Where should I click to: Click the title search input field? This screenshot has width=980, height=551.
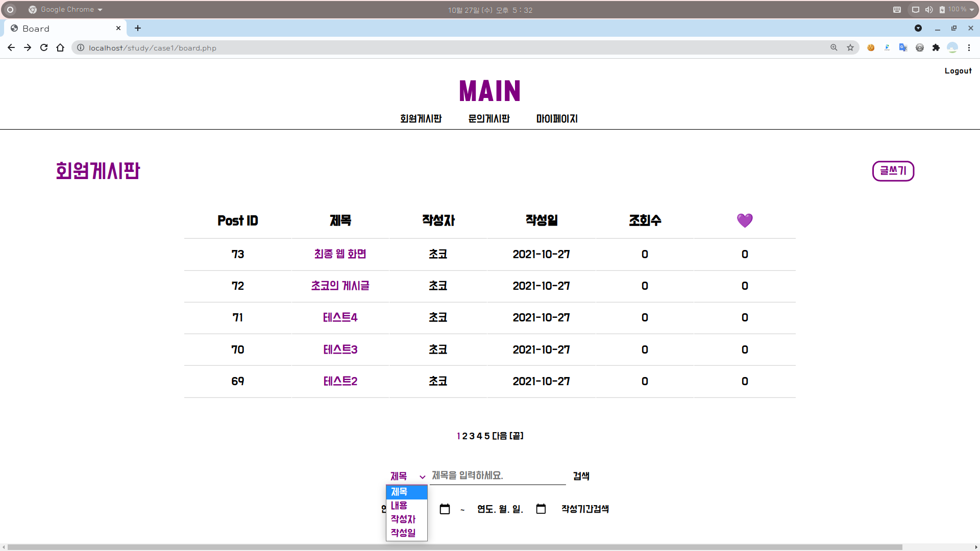coord(498,476)
